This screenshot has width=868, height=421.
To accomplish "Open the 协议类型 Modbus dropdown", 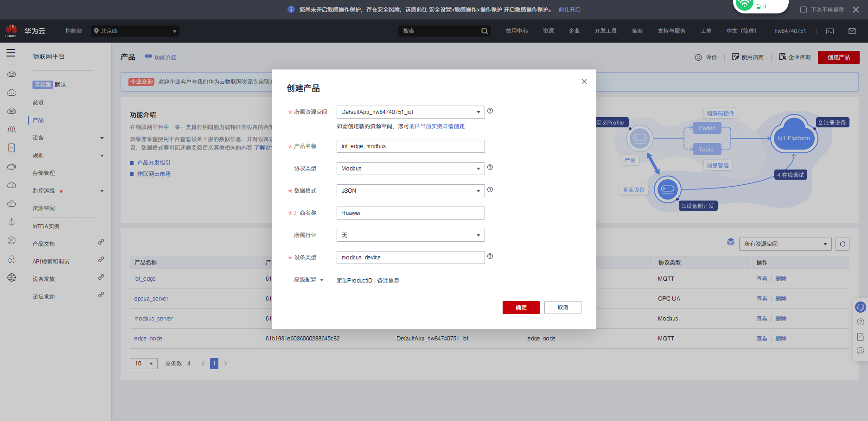I will click(410, 169).
